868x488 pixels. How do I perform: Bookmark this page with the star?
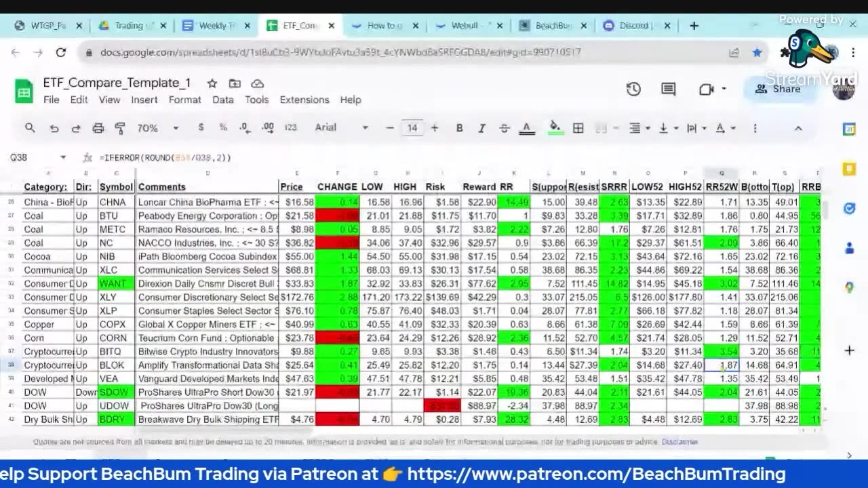(x=757, y=52)
